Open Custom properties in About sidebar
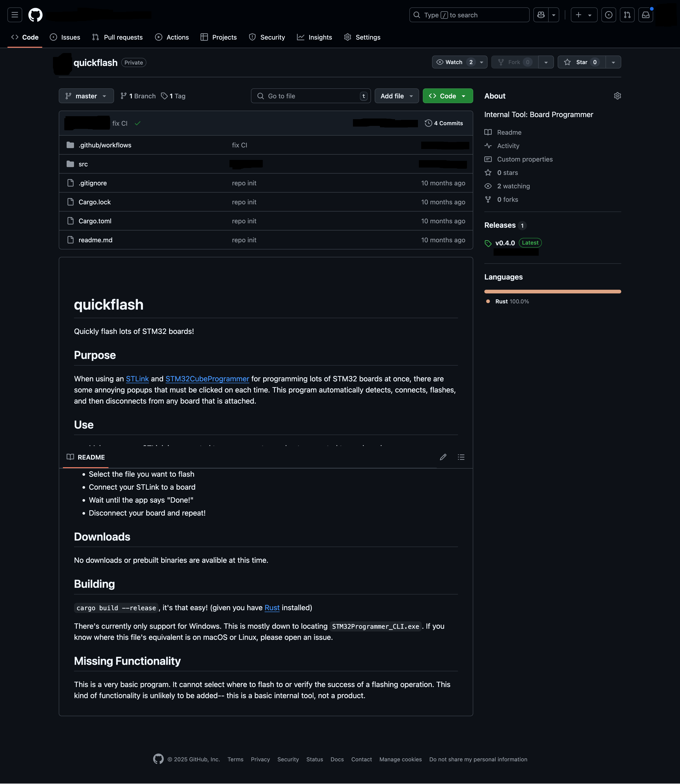 (x=519, y=159)
